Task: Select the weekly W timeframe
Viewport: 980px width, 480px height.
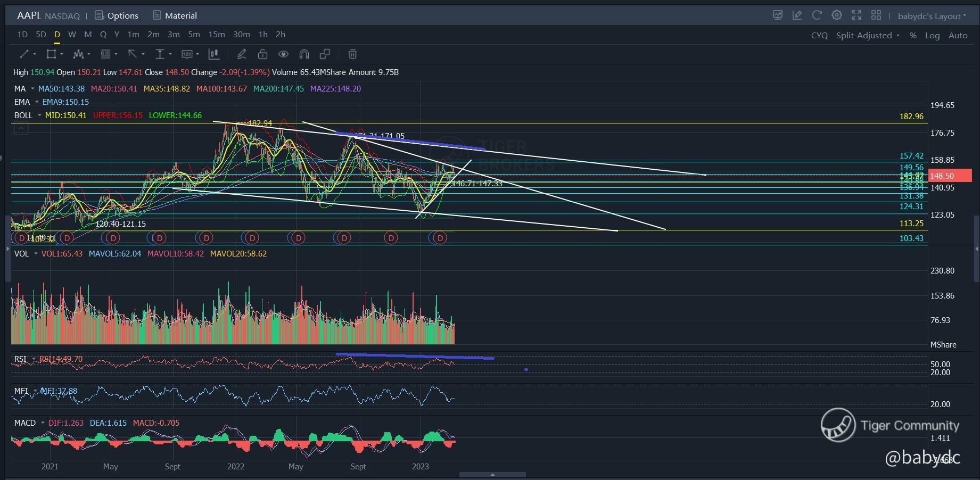Action: click(72, 35)
